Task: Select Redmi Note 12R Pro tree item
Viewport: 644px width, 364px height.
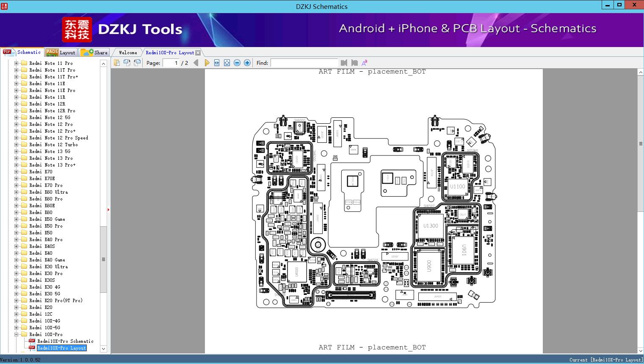Action: point(53,111)
